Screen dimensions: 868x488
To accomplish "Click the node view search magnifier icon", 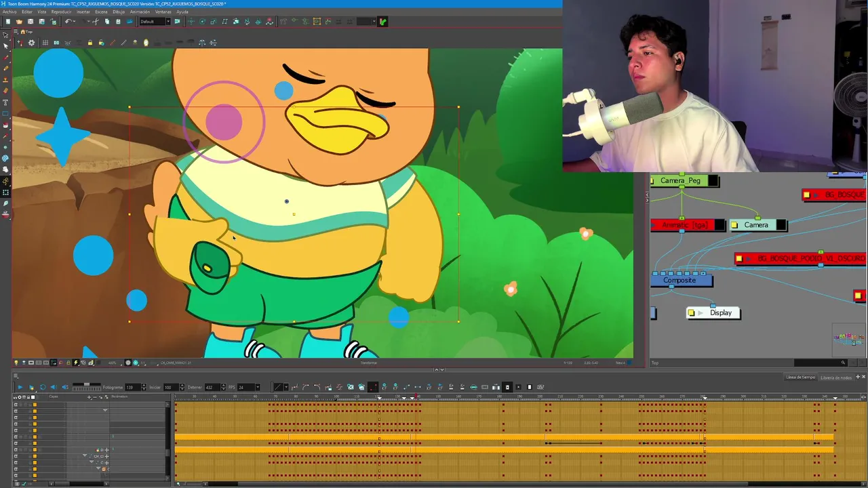I will (843, 363).
